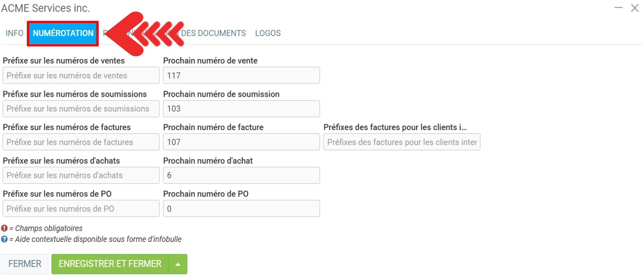Click ENREGISTRER ET FERMER button
This screenshot has height=275, width=644.
[110, 264]
